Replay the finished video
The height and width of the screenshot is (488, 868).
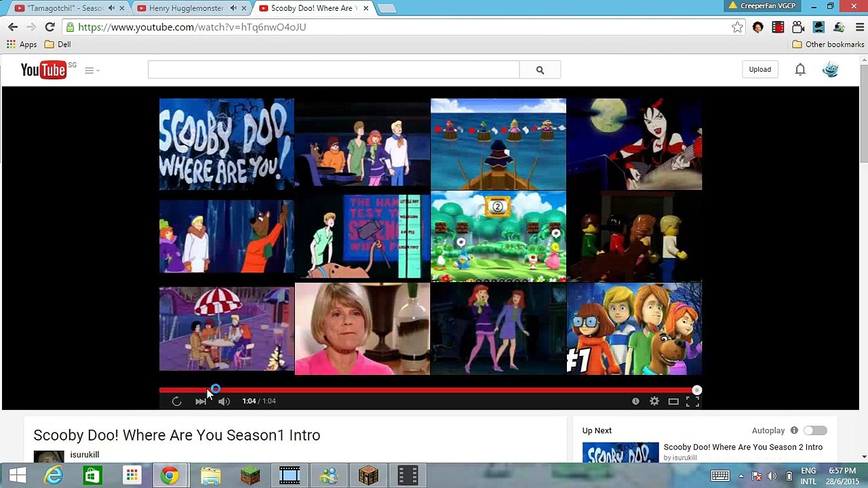176,401
